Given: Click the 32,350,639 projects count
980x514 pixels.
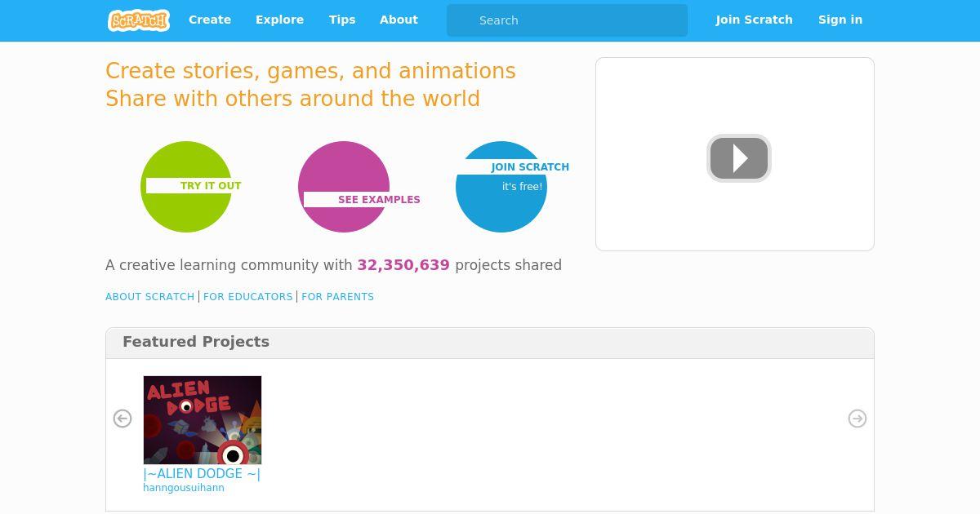Looking at the screenshot, I should tap(403, 265).
